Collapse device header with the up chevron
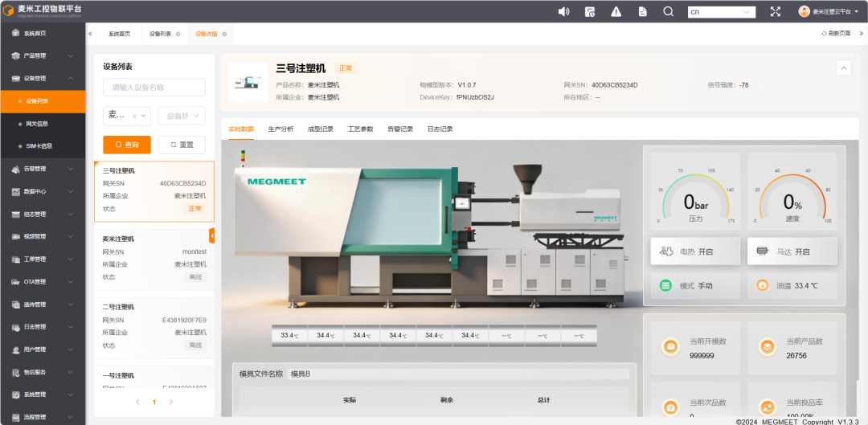 [843, 68]
